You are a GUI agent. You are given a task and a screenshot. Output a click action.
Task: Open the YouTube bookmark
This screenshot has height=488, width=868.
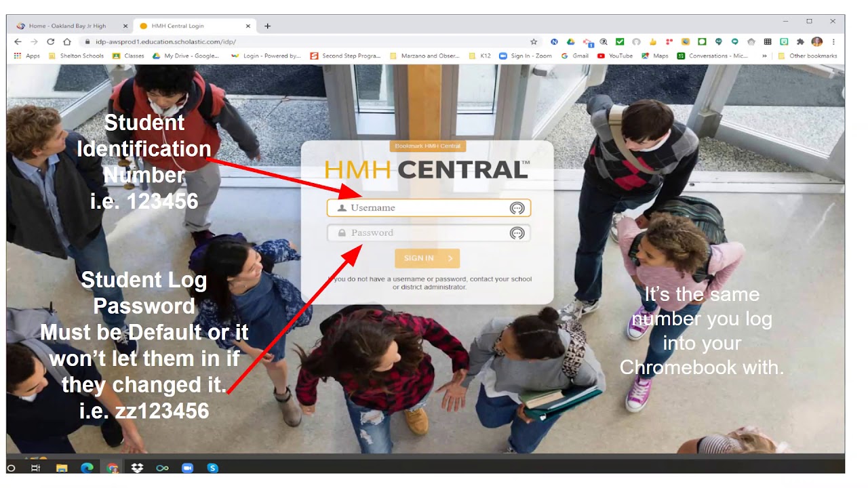615,56
